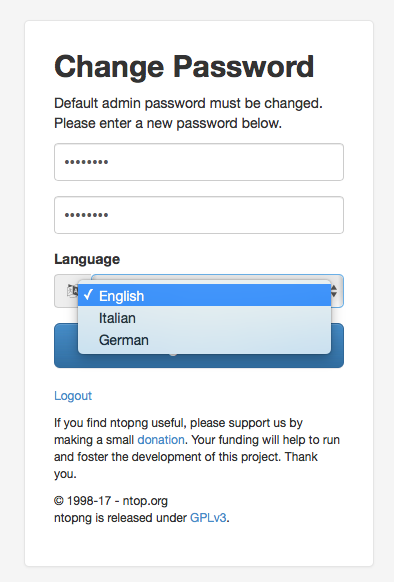Open the Logout link
The image size is (394, 582).
73,396
